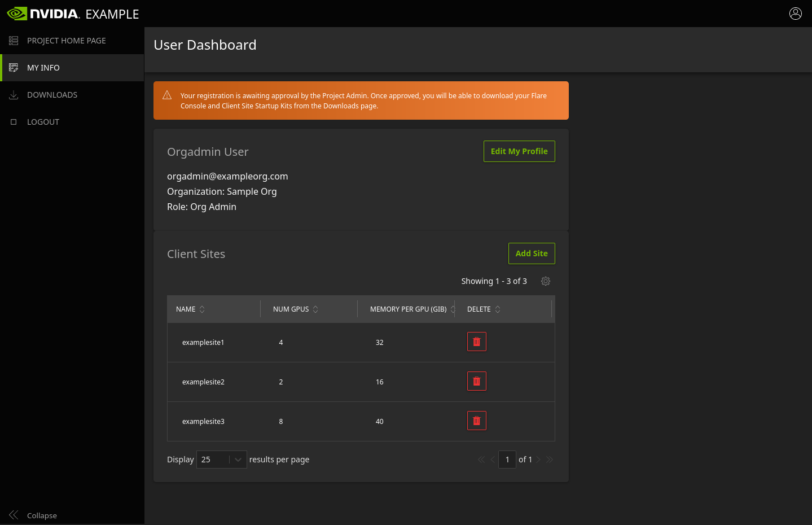Click the NVIDIA logo in header
812x525 pixels.
tap(43, 14)
